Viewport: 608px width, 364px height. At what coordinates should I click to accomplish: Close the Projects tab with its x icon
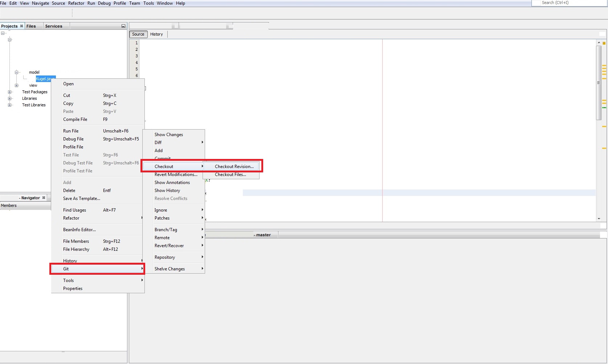21,26
